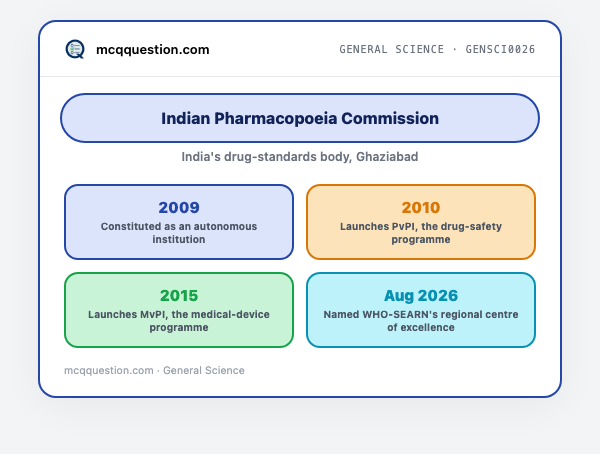This screenshot has width=600, height=454.
Task: Click the 'Launches PvPI' description text
Action: coord(421,233)
